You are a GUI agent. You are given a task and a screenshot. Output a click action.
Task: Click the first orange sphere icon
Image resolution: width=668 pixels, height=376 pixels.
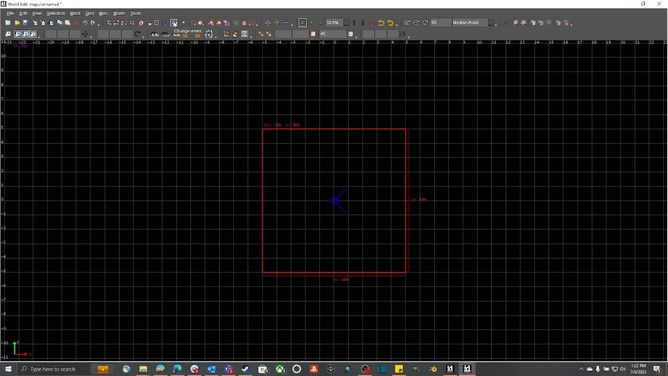(515, 23)
